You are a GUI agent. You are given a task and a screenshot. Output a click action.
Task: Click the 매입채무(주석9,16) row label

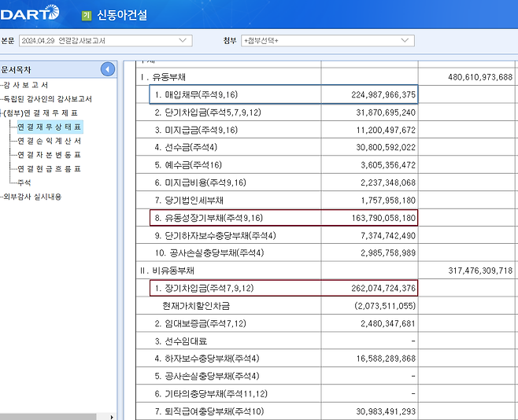[x=195, y=94]
